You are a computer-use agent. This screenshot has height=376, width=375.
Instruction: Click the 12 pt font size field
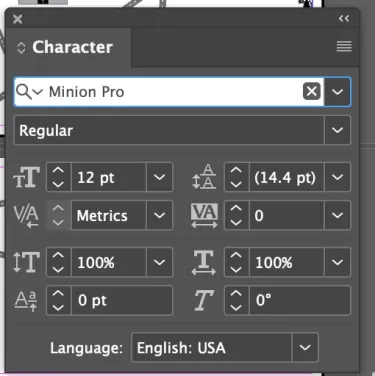click(x=109, y=177)
